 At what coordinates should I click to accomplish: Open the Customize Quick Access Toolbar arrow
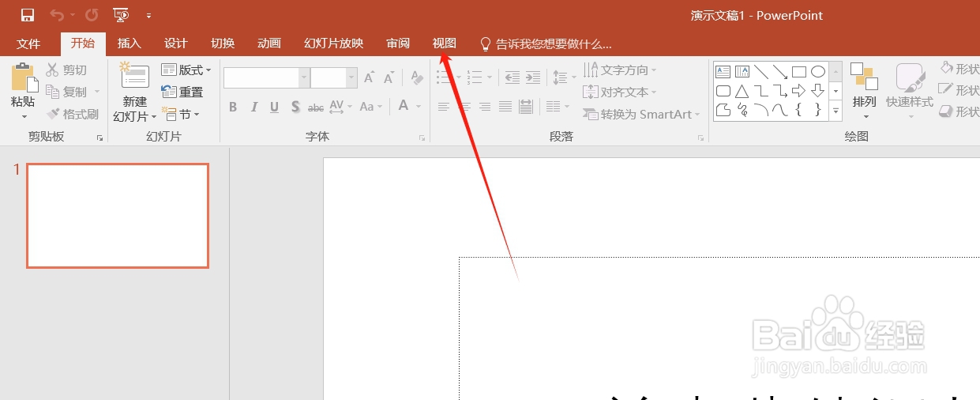click(148, 16)
